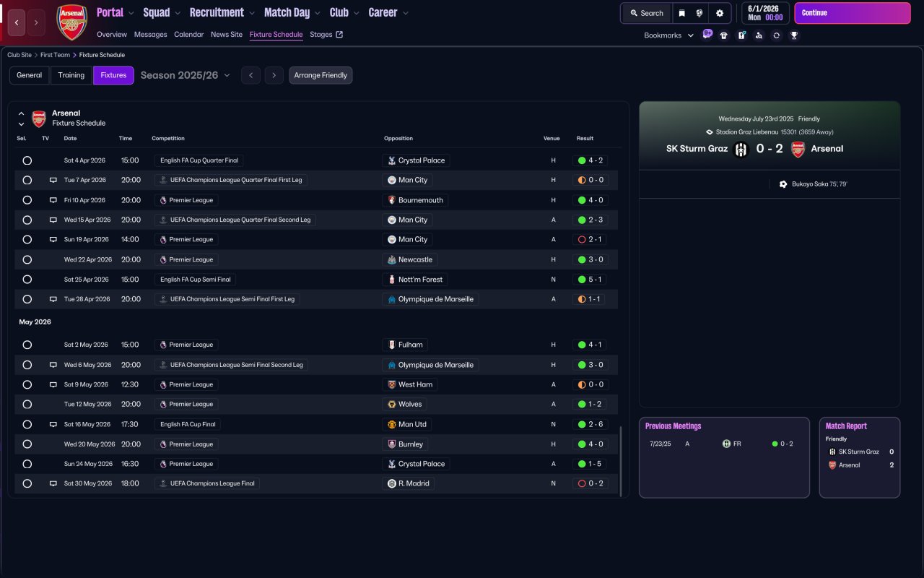The image size is (924, 578).
Task: Open the settings gear icon
Action: pos(720,13)
